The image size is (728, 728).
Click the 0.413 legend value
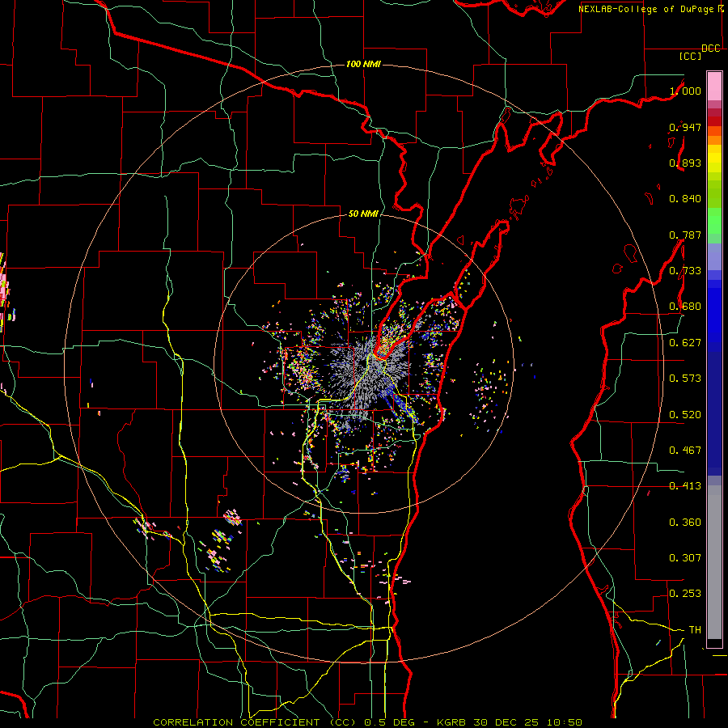685,486
